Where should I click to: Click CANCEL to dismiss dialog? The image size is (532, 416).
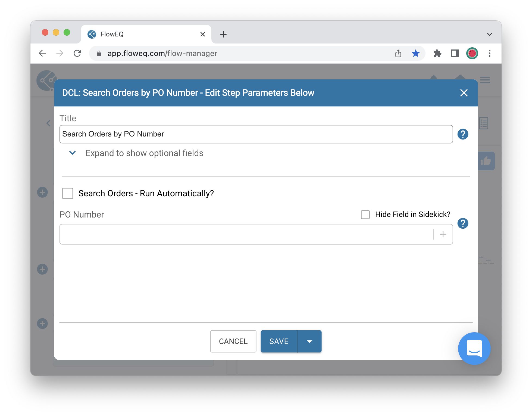click(233, 341)
